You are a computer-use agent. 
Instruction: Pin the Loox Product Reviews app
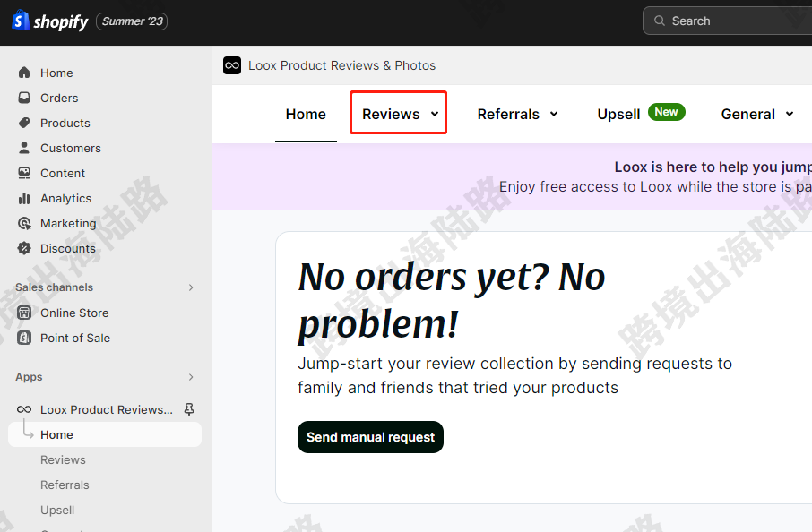tap(189, 409)
